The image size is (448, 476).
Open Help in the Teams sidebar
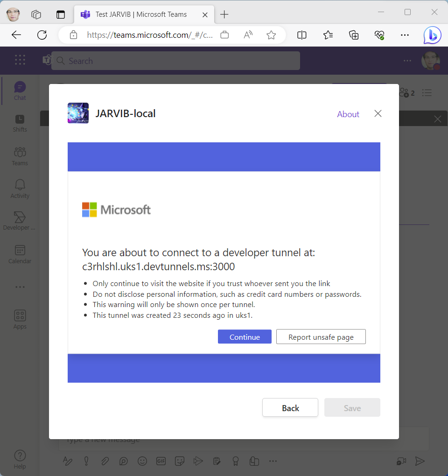click(20, 460)
